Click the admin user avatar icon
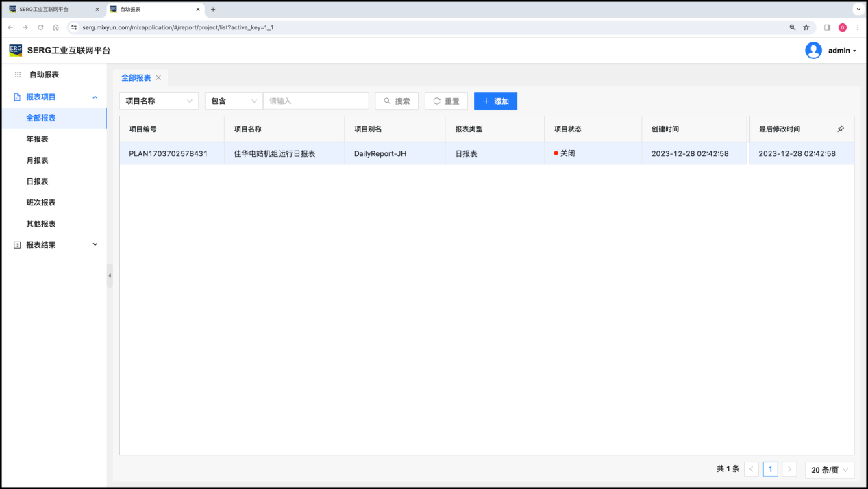The image size is (868, 489). [x=813, y=51]
